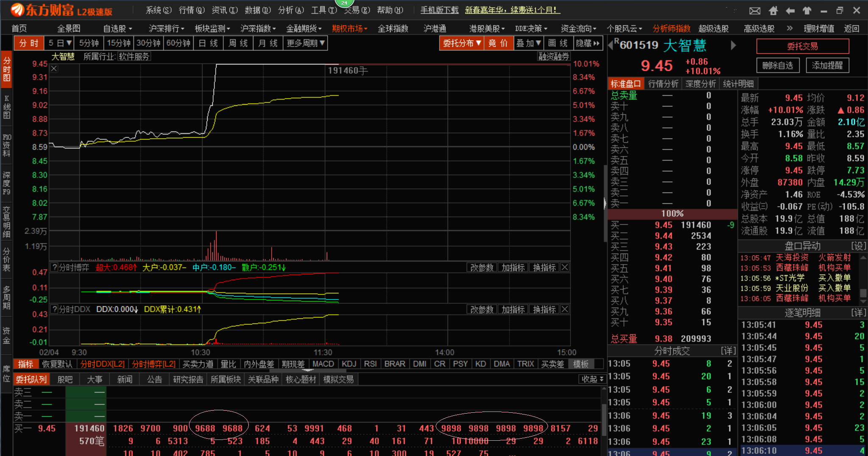This screenshot has width=868, height=456.
Task: Open F10资料 in left sidebar
Action: (x=6, y=145)
